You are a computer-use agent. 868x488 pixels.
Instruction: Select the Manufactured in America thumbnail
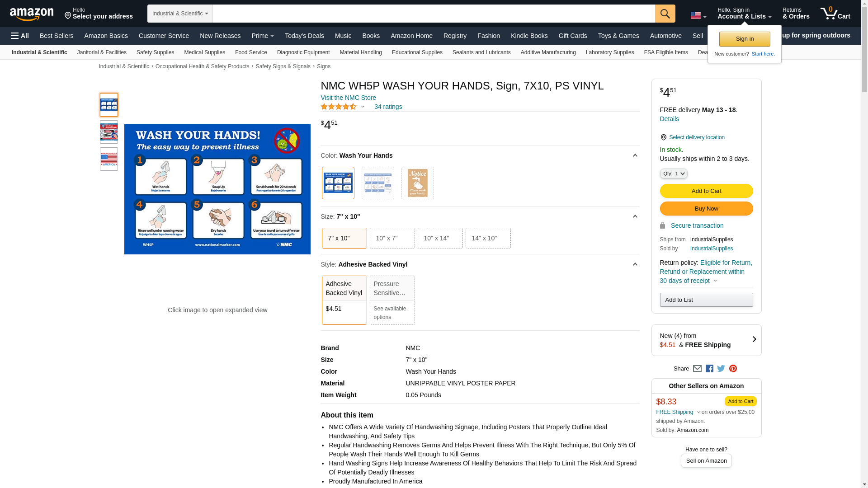[x=109, y=159]
